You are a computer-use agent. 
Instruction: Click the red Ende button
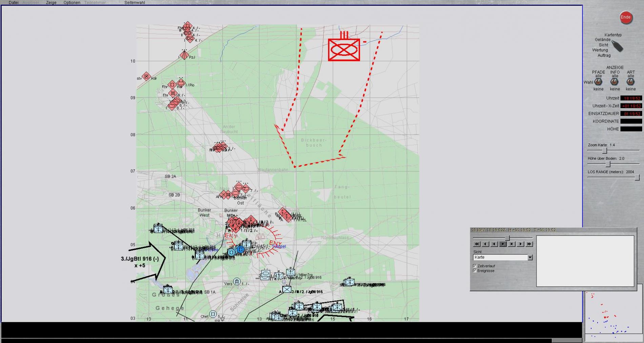click(625, 18)
